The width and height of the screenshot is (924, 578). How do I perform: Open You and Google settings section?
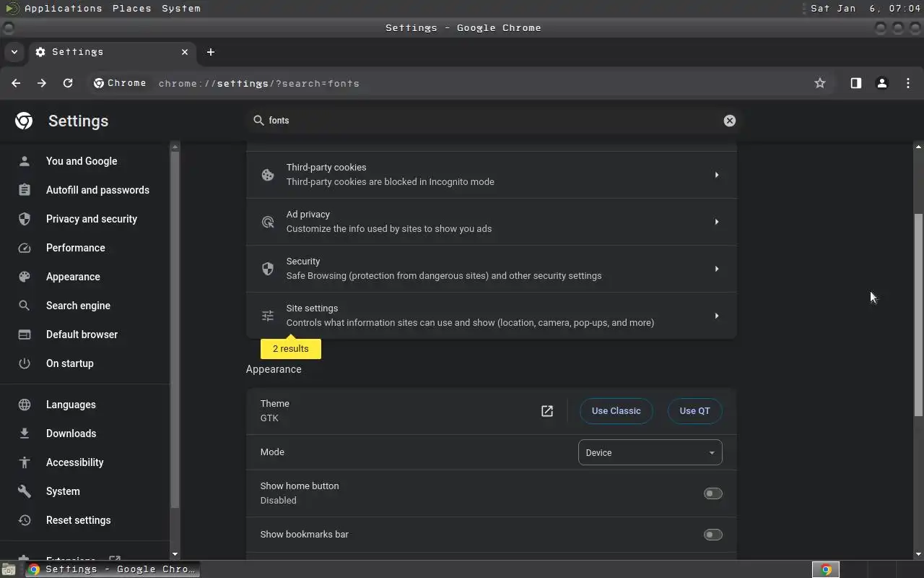(x=82, y=161)
